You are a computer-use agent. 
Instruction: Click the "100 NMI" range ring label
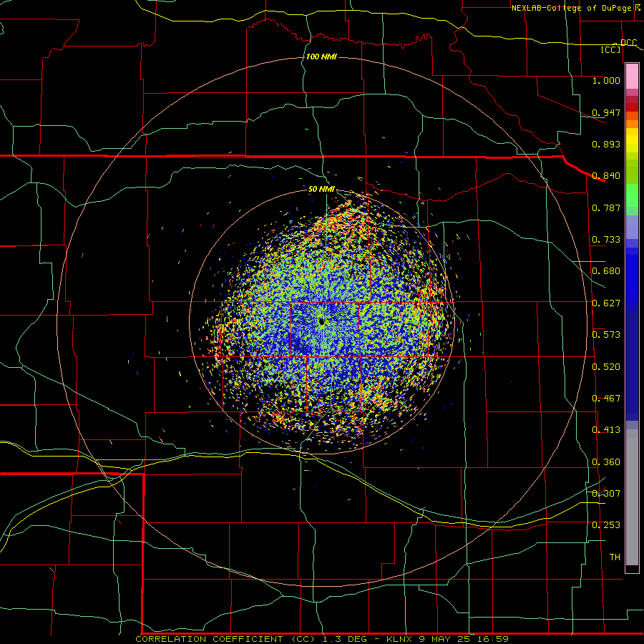coord(321,57)
